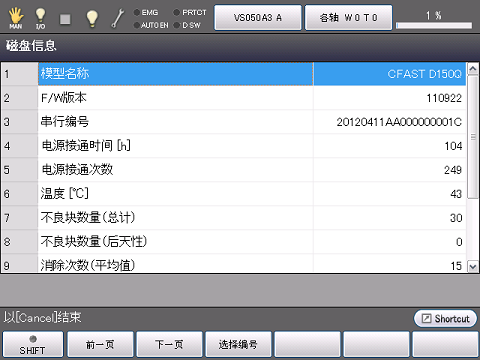The height and width of the screenshot is (360, 480).
Task: Open the I/O lightbulb icon
Action: 40,18
